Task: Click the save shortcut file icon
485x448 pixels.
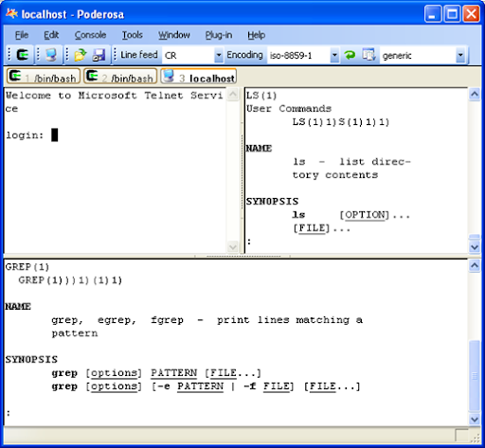Action: click(x=99, y=55)
